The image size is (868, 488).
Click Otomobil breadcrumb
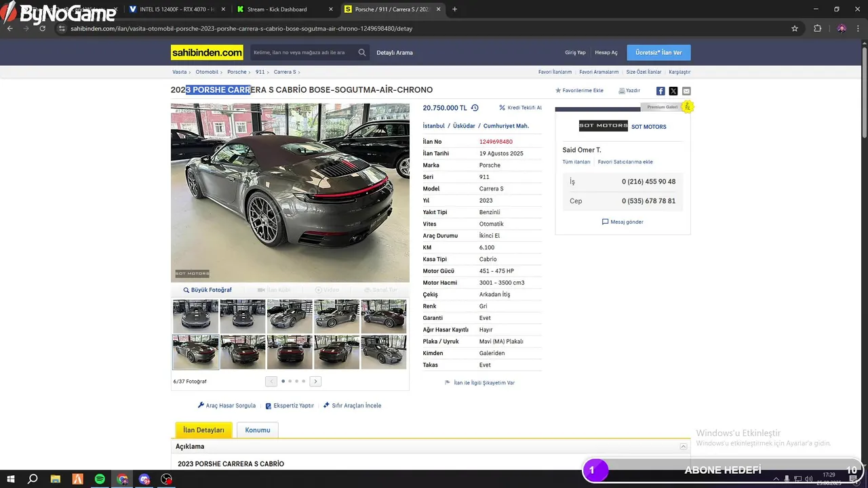[207, 72]
